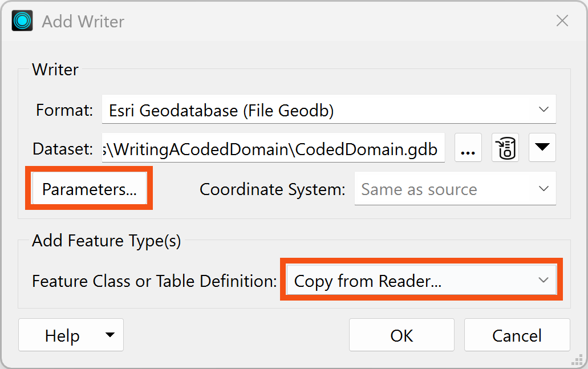This screenshot has width=588, height=369.
Task: Open dataset options via black arrow button
Action: pos(542,147)
